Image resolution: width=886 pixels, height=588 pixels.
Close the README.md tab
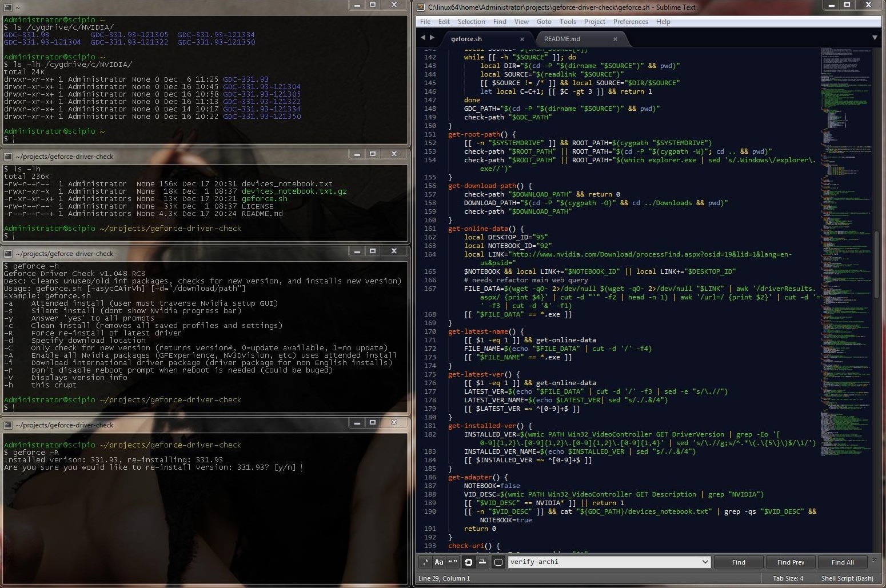pos(615,39)
